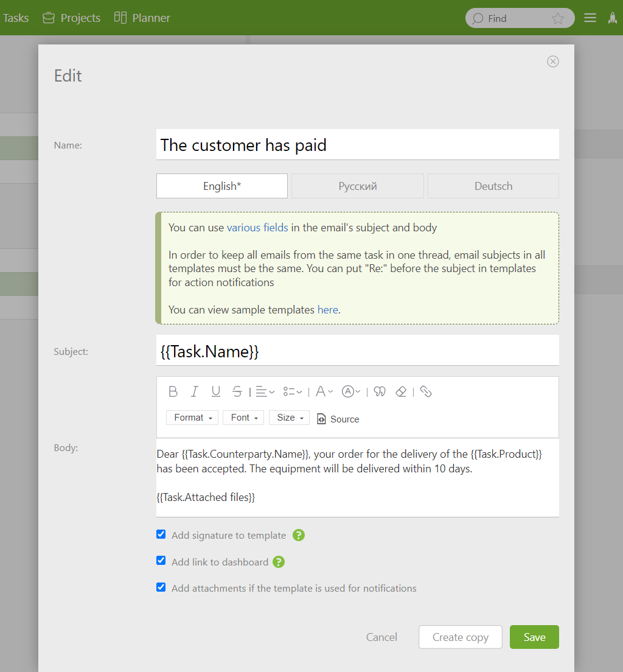
Task: Toggle strikethrough formatting icon
Action: tap(237, 392)
